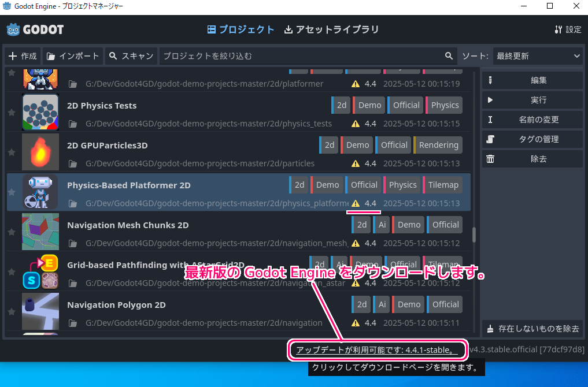588x387 pixels.
Task: Click Physics tag on 2D Physics Tests
Action: (x=444, y=105)
